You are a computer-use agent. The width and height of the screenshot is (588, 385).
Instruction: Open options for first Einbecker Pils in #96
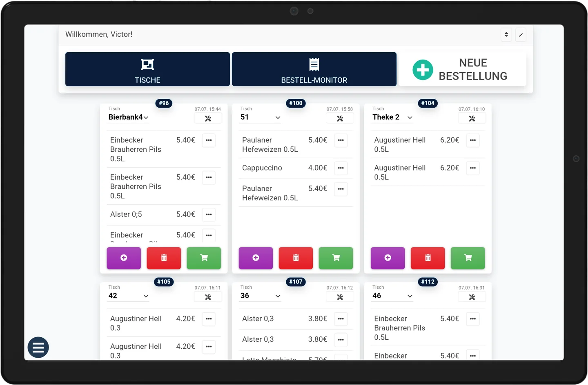(209, 140)
